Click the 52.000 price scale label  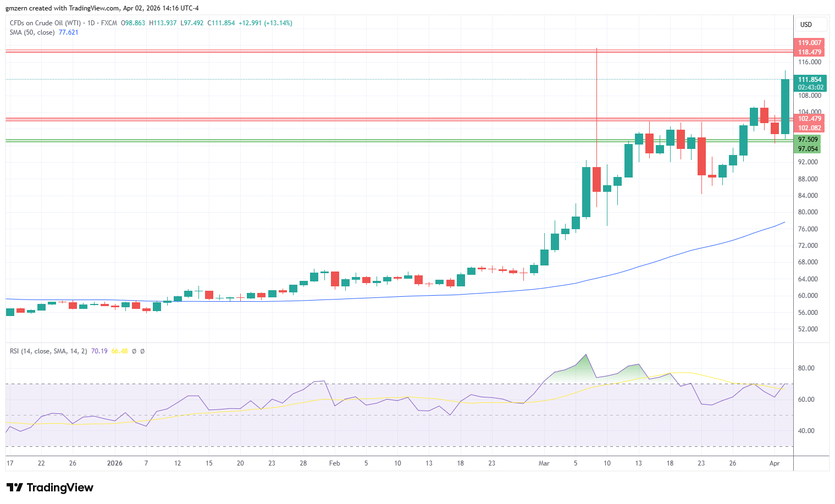tap(808, 329)
